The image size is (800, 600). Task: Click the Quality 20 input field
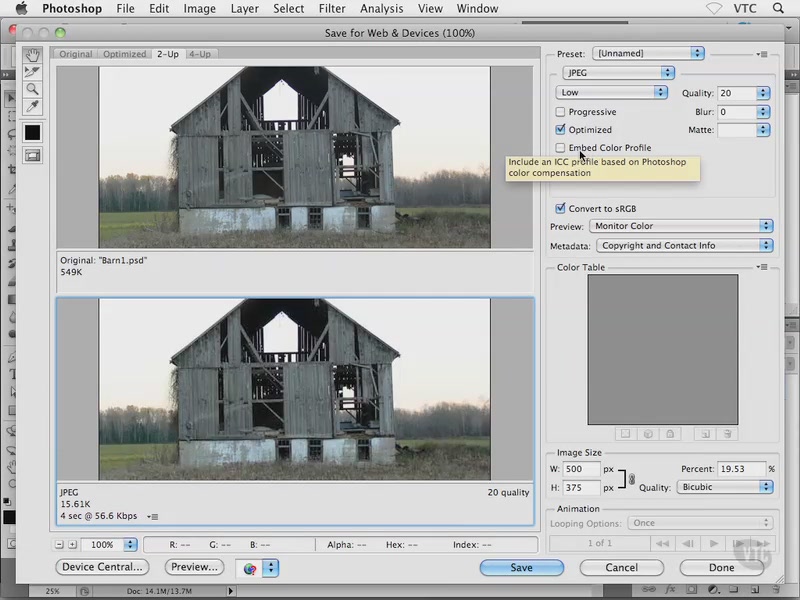737,93
